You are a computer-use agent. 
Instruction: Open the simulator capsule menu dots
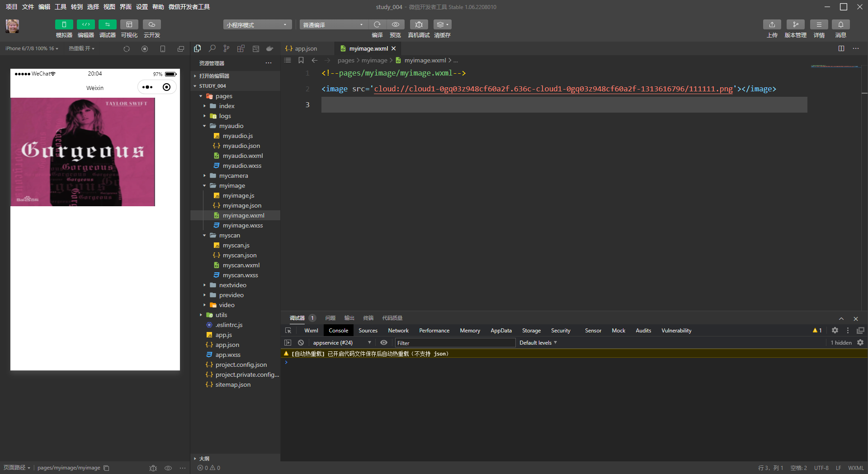coord(147,87)
